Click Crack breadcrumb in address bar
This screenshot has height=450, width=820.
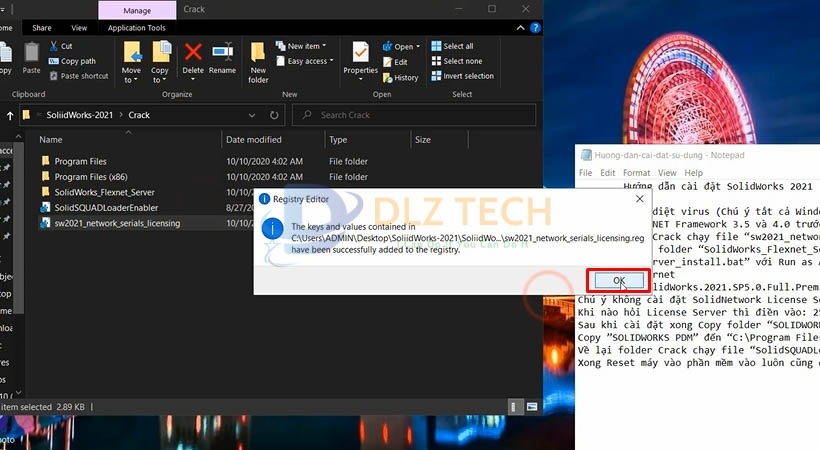pos(139,115)
